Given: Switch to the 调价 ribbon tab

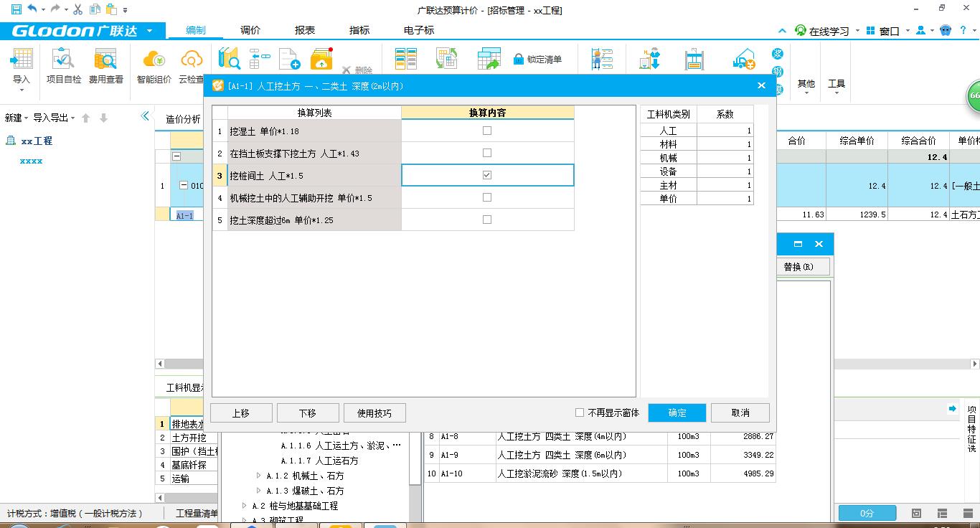Looking at the screenshot, I should point(249,30).
